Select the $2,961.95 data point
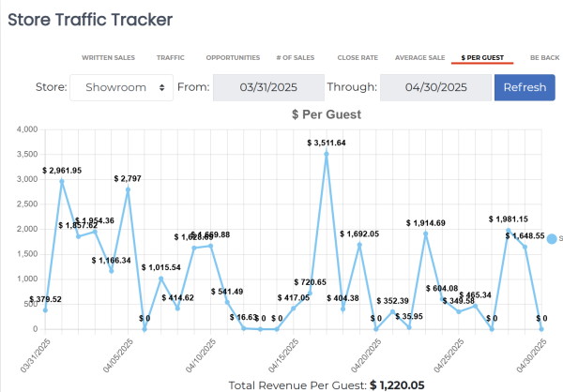 pyautogui.click(x=62, y=181)
